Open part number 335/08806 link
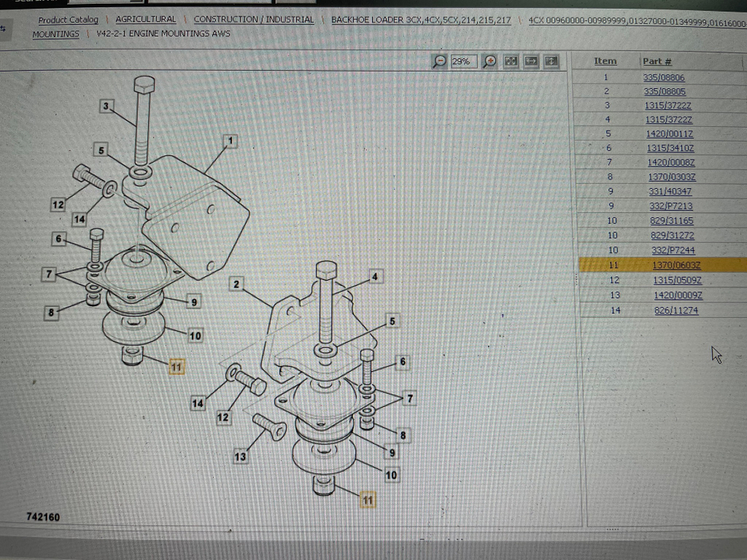The width and height of the screenshot is (747, 560). (664, 78)
